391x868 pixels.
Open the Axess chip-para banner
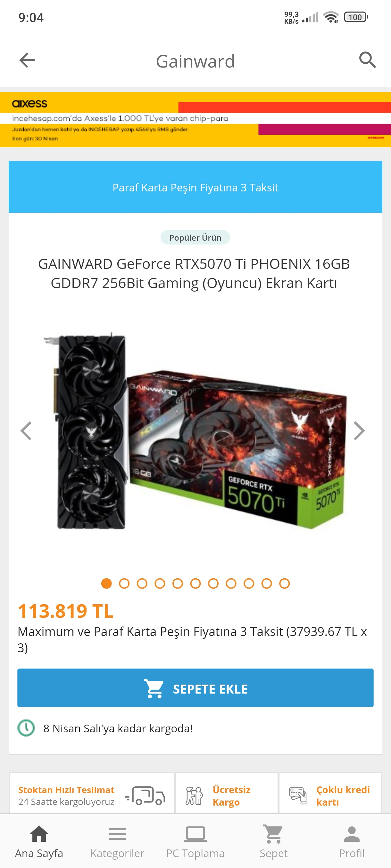point(195,120)
